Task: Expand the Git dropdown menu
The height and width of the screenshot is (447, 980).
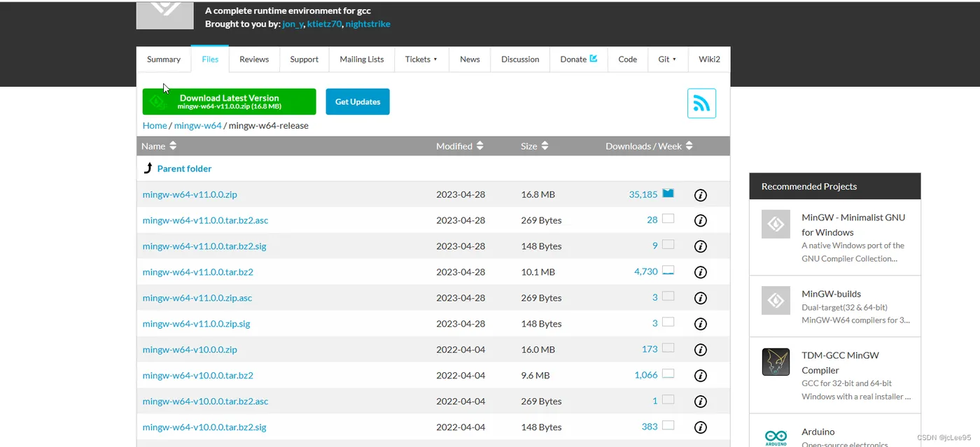Action: point(667,59)
